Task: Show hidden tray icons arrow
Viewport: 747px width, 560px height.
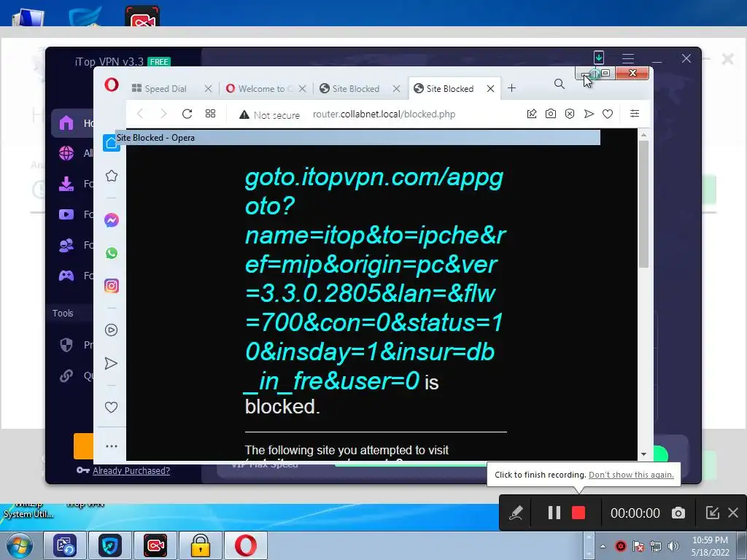Action: 603,546
